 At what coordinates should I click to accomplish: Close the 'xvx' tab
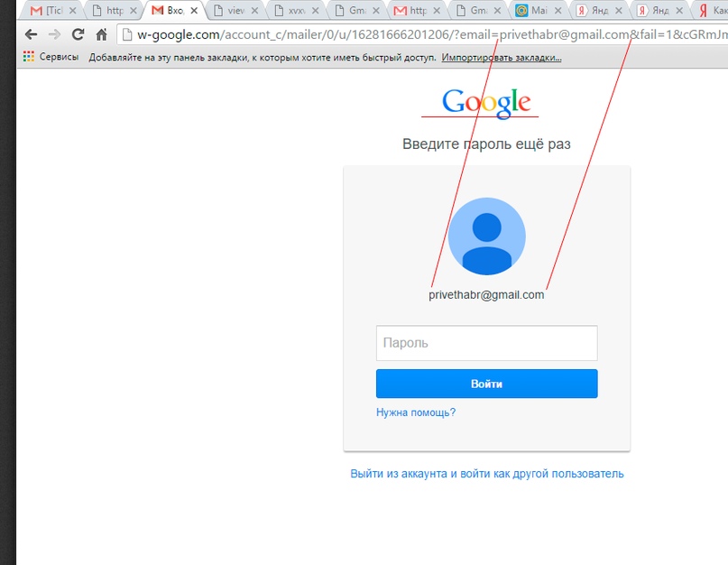(x=315, y=10)
